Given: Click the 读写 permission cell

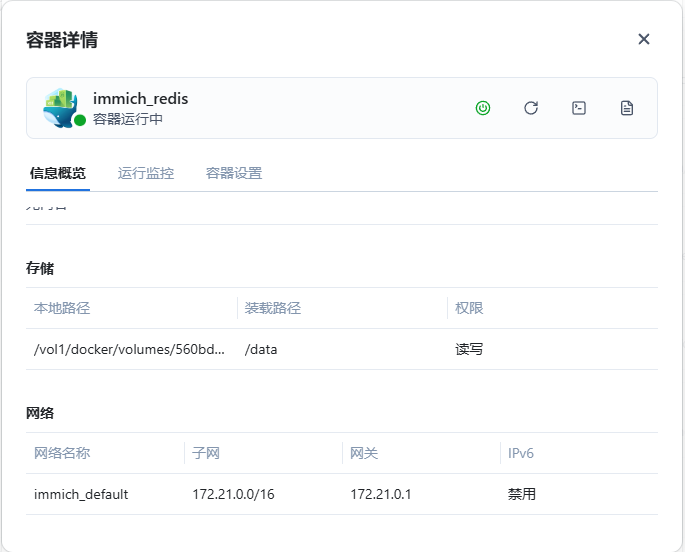Looking at the screenshot, I should pos(469,349).
